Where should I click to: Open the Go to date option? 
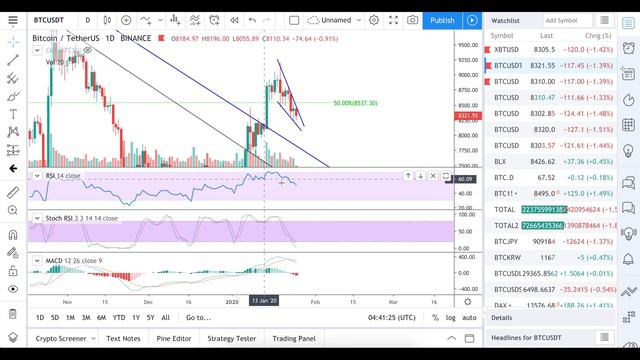tap(198, 318)
